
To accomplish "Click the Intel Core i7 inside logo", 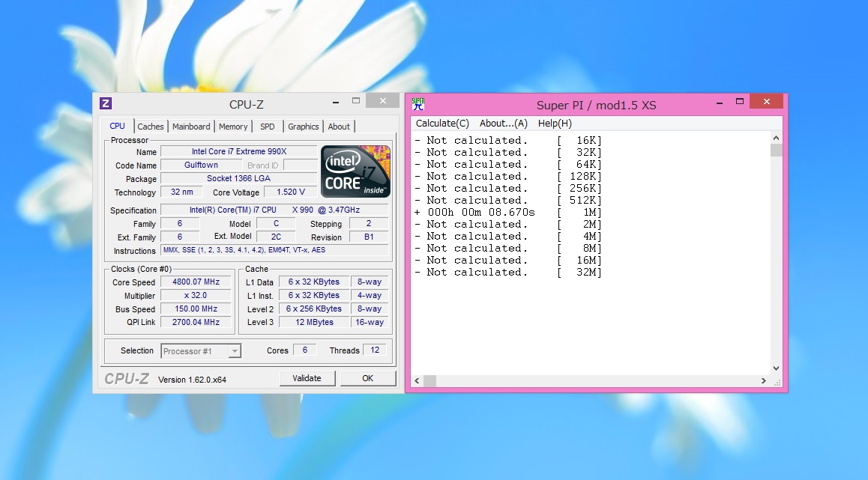I will click(x=355, y=171).
